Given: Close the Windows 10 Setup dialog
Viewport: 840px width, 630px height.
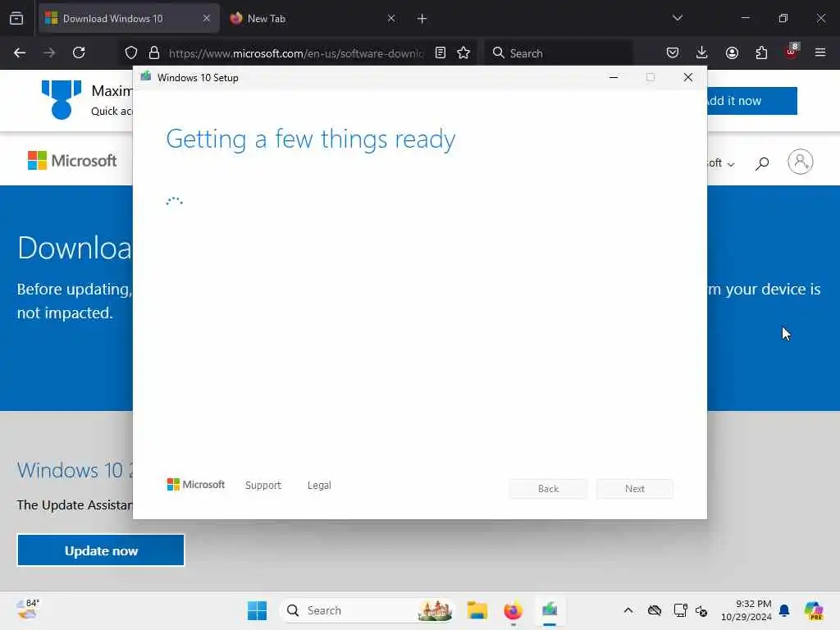Looking at the screenshot, I should (688, 77).
